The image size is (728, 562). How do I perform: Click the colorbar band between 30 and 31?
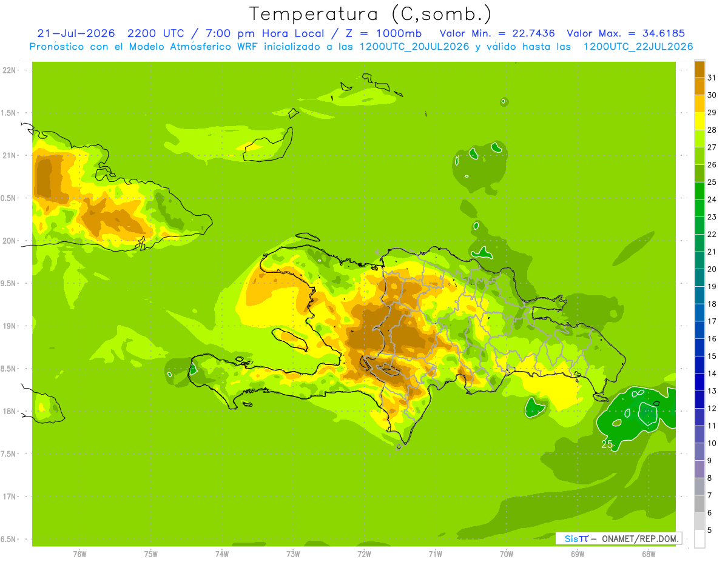699,86
